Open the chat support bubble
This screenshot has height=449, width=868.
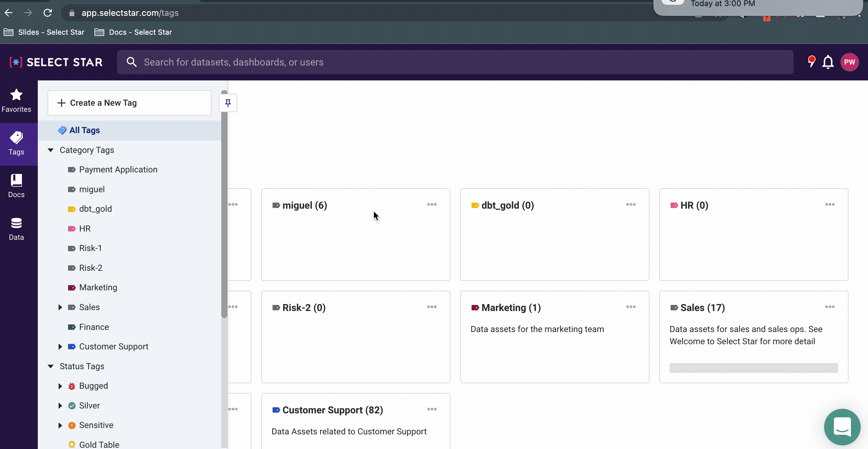(x=842, y=427)
